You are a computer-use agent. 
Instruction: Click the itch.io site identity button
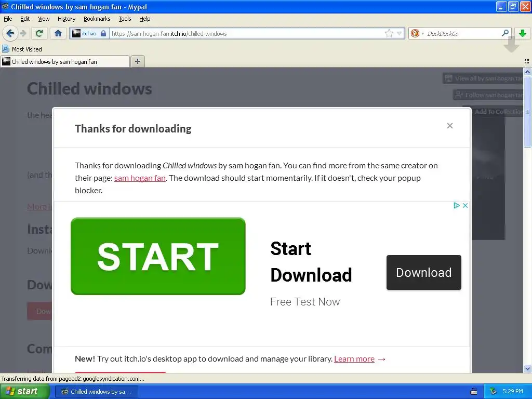pos(89,33)
